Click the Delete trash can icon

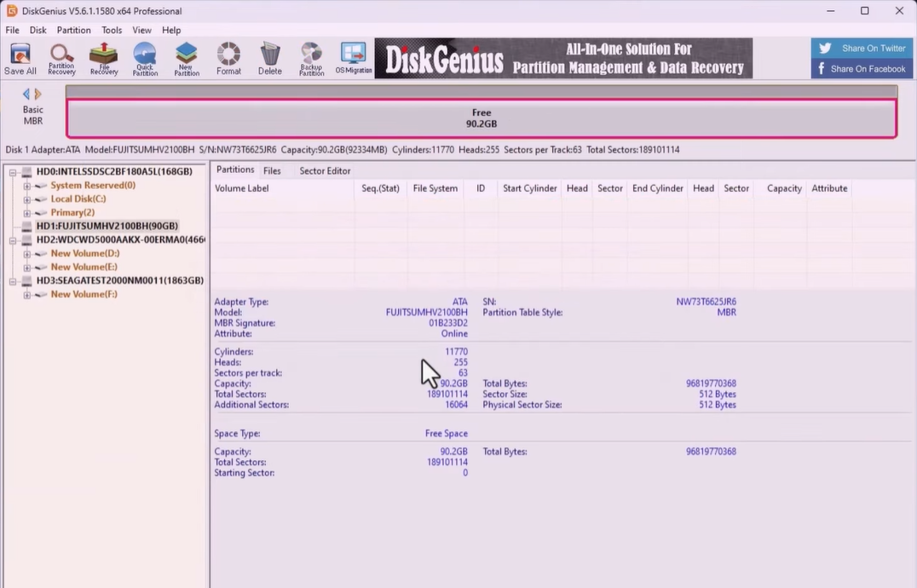(270, 59)
